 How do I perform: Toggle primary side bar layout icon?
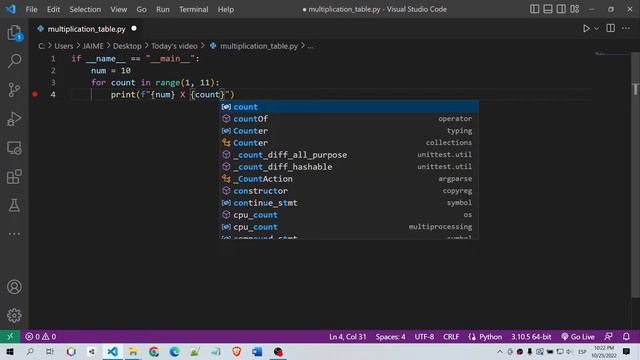point(534,9)
